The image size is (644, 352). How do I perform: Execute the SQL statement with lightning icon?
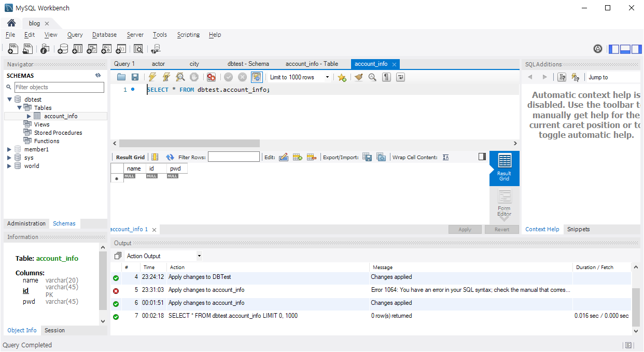(x=152, y=77)
